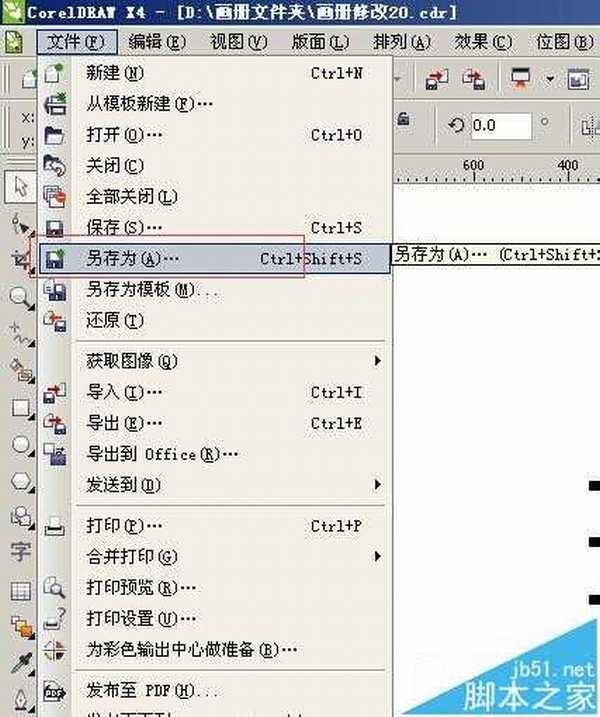Viewport: 600px width, 717px height.
Task: Select the Polygon tool in the toolbox
Action: coord(20,481)
